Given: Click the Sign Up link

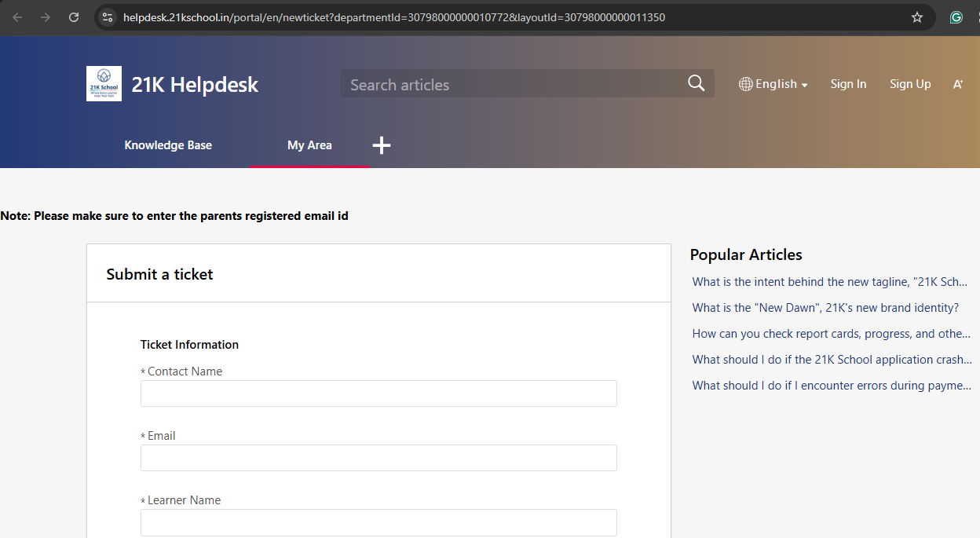Looking at the screenshot, I should click(x=909, y=84).
